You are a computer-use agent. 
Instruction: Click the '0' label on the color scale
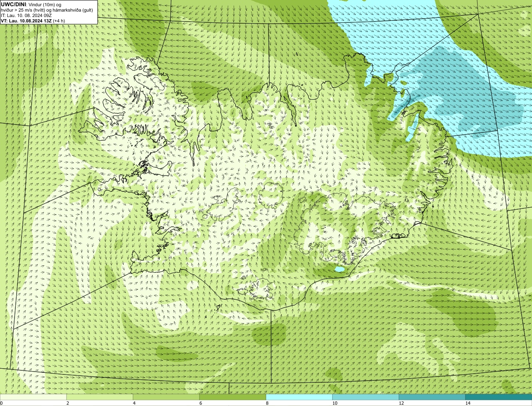[x=1, y=403]
